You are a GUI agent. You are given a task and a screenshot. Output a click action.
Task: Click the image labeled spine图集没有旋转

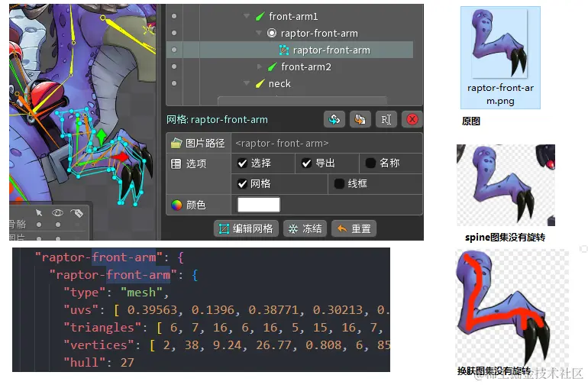pyautogui.click(x=506, y=185)
